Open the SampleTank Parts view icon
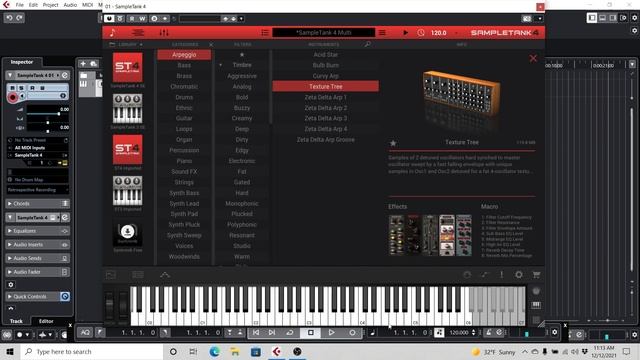Viewport: 640px width, 360px height. pyautogui.click(x=112, y=33)
